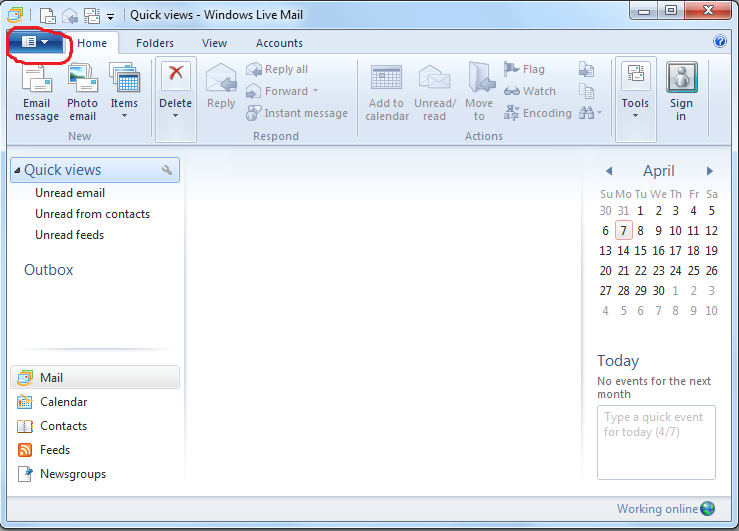Click the Sign in button
The image size is (739, 531).
coord(681,91)
